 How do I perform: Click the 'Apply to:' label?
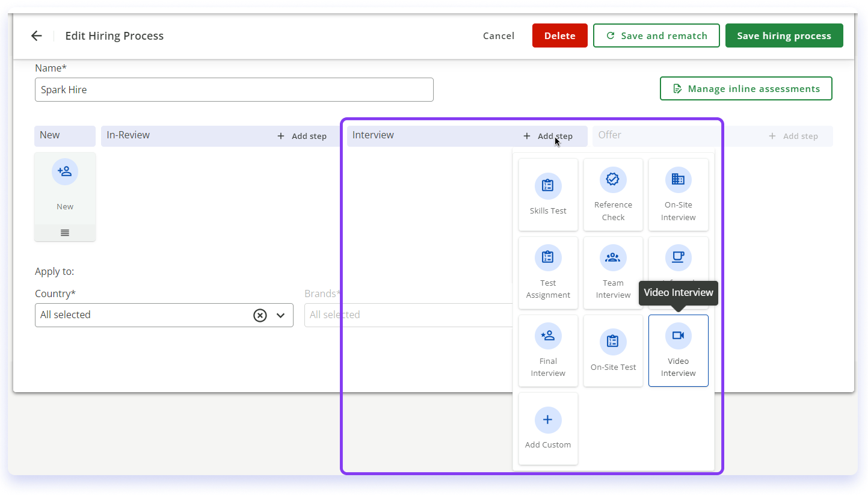tap(55, 272)
